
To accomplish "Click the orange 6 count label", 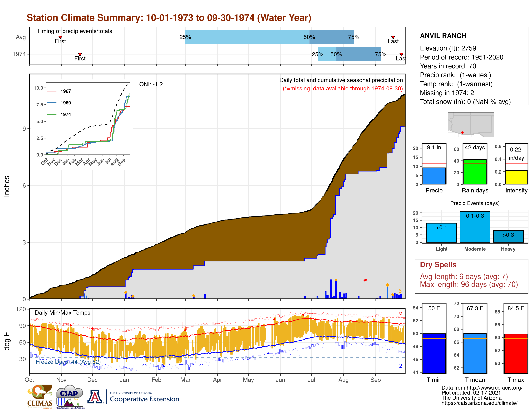I will [x=400, y=291].
